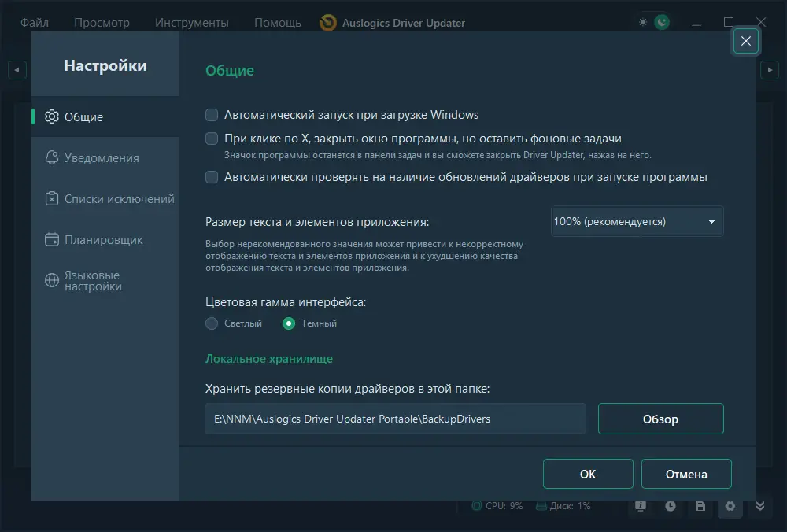Check автоматически проверять обновления при запуске
787x532 pixels.
(211, 177)
